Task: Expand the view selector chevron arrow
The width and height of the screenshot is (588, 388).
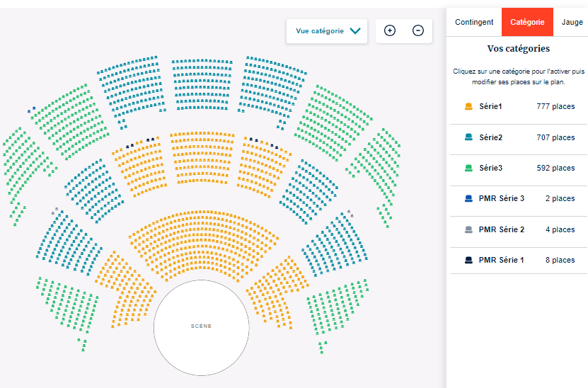Action: tap(355, 31)
